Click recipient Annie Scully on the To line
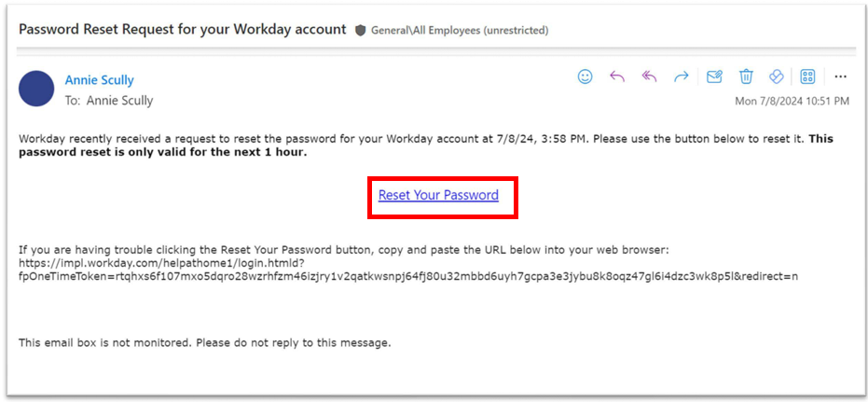The image size is (868, 402). pos(120,100)
